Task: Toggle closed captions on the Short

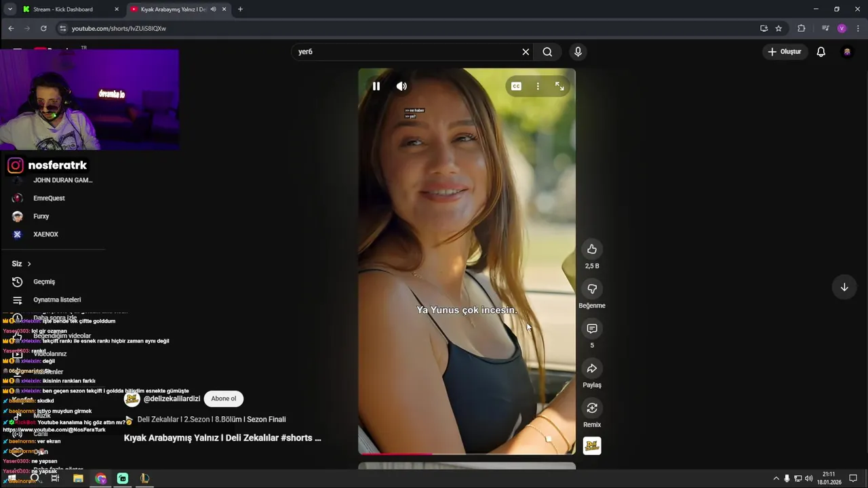Action: (x=516, y=86)
